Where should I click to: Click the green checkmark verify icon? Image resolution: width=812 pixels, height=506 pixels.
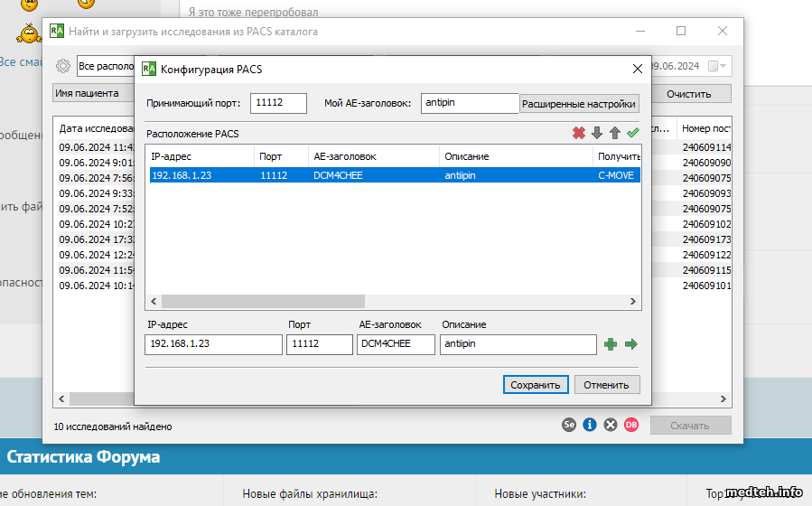point(632,134)
